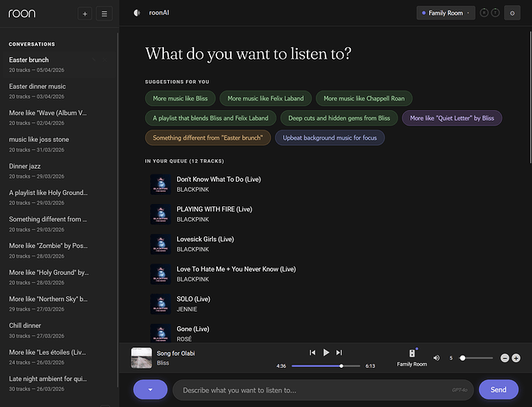Open the 'Something different from ...' conversation

[x=59, y=224]
